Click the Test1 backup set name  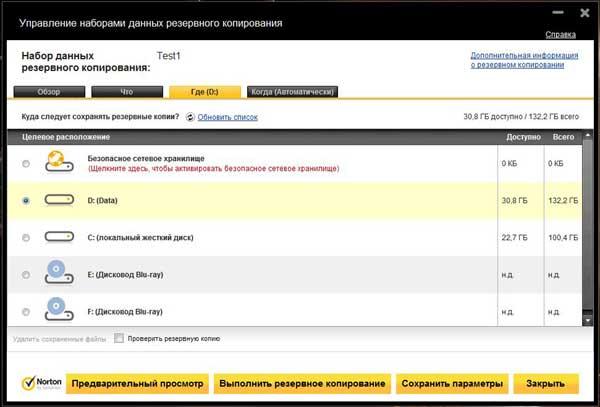point(168,56)
